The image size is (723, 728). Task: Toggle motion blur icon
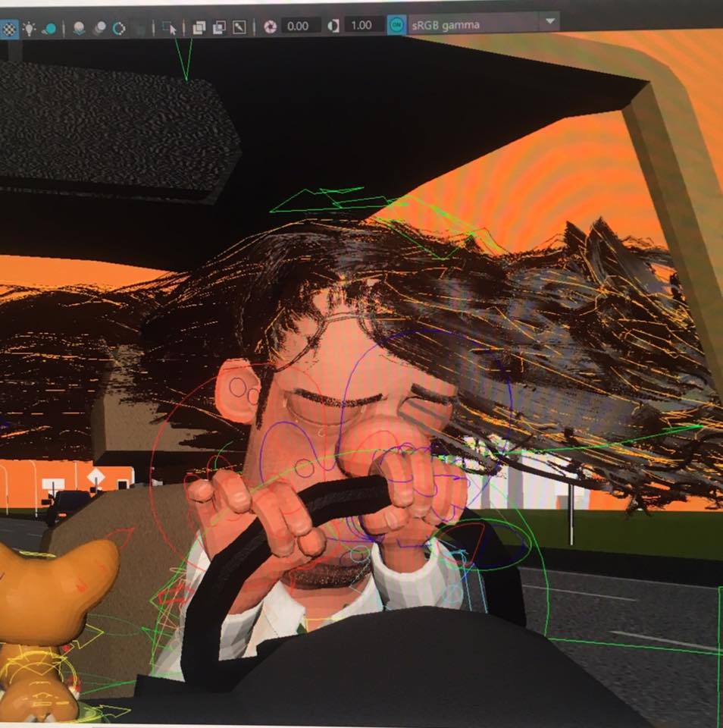click(x=99, y=28)
